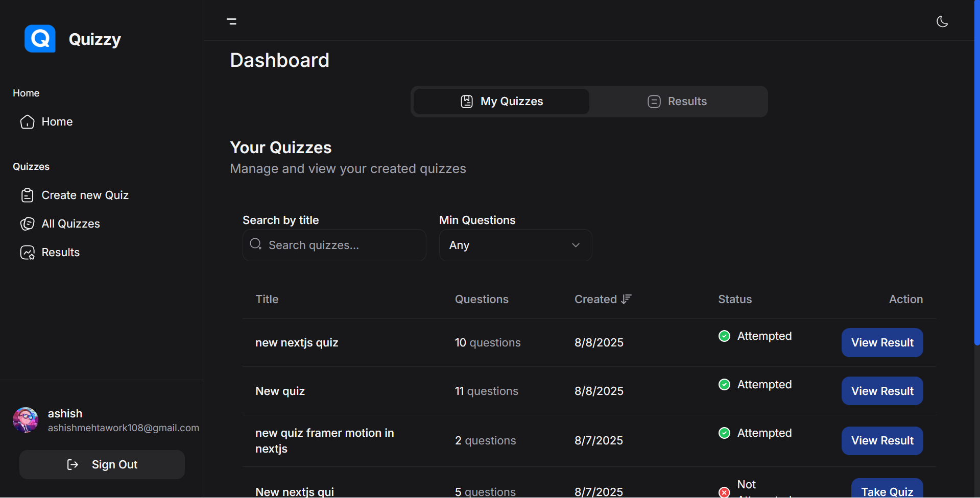Screen dimensions: 980x498
Task: Open Results page from the sidebar
Action: pyautogui.click(x=60, y=253)
